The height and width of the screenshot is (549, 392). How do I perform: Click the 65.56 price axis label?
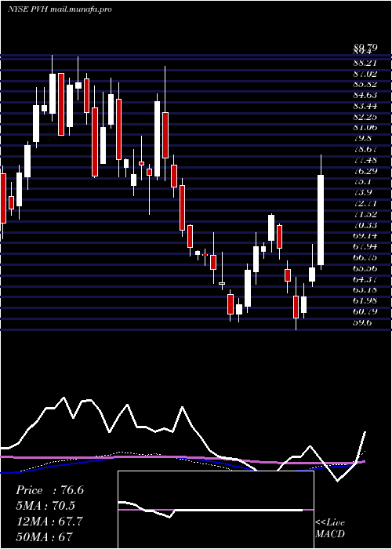(x=365, y=268)
